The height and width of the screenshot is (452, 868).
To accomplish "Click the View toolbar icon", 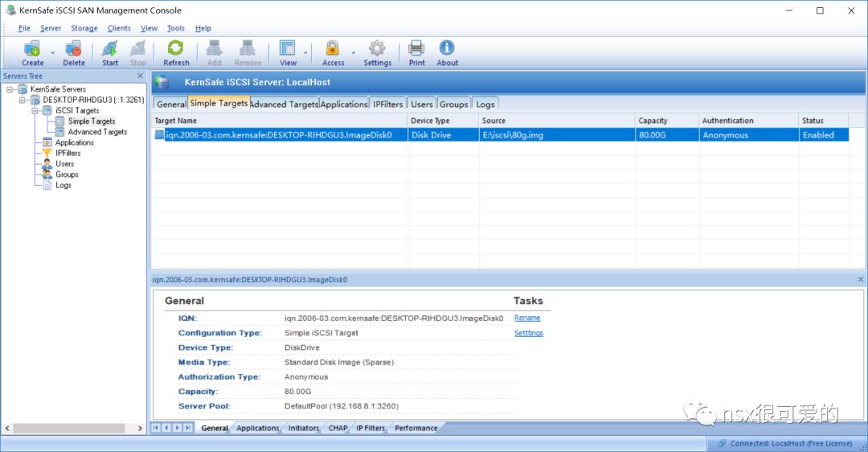I will pyautogui.click(x=287, y=49).
